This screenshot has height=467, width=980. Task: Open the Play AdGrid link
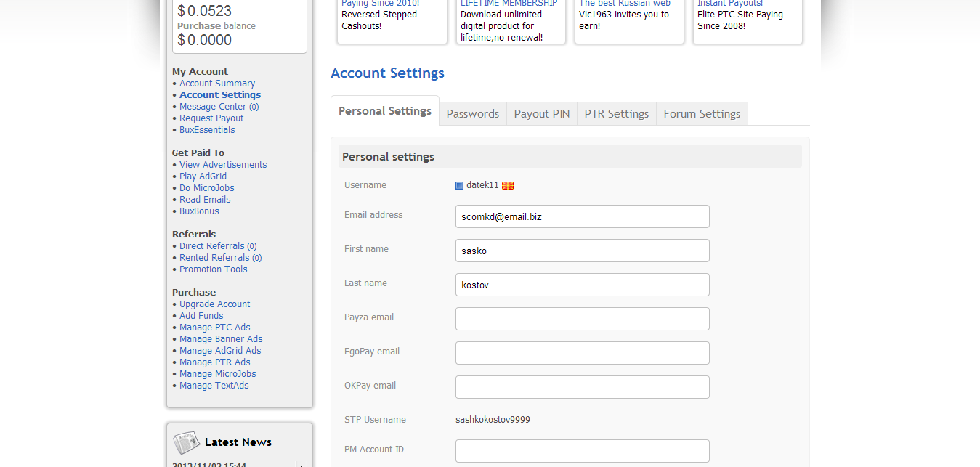point(203,176)
